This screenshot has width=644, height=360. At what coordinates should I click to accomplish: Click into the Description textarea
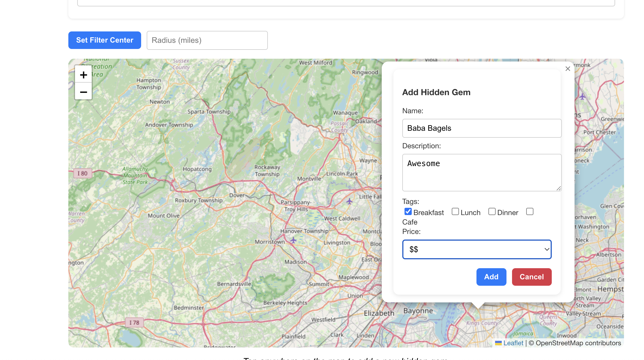point(481,172)
